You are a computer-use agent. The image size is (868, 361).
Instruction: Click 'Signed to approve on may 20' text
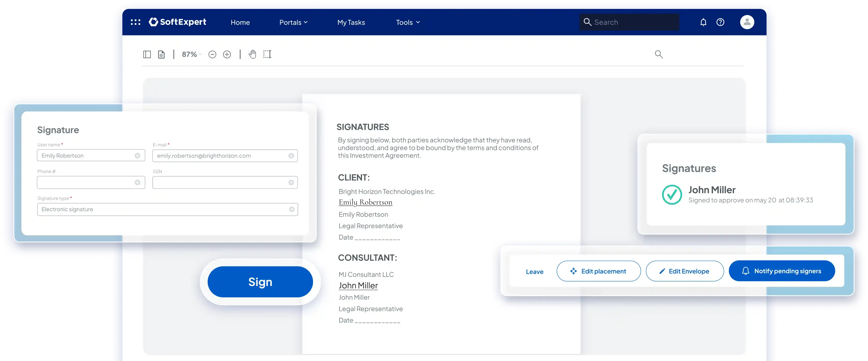pyautogui.click(x=732, y=200)
